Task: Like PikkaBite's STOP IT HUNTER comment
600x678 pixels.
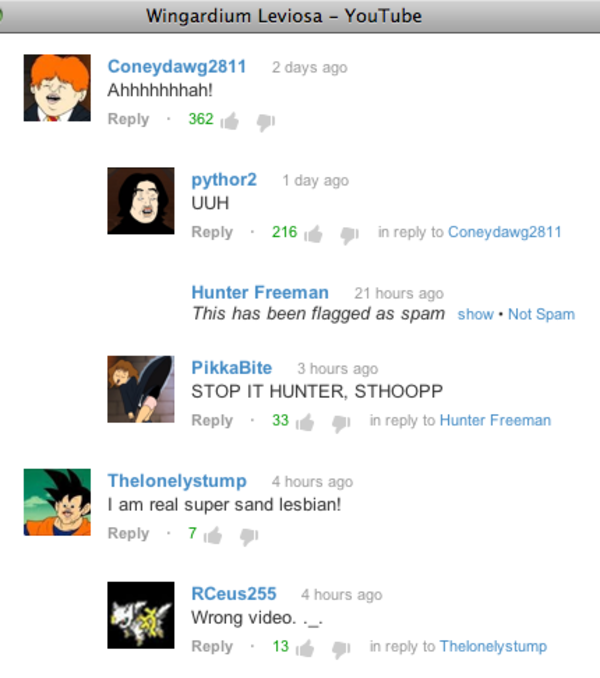Action: pyautogui.click(x=305, y=422)
